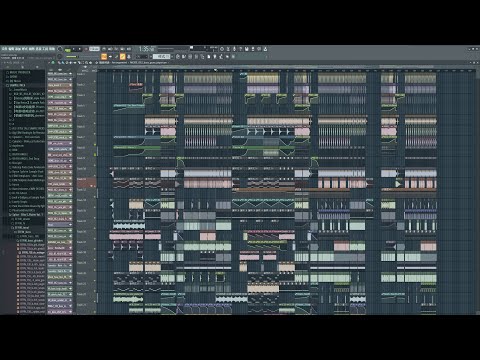The width and height of the screenshot is (480, 360).
Task: Click green round icon starting playlist toolbar
Action: click(53, 62)
